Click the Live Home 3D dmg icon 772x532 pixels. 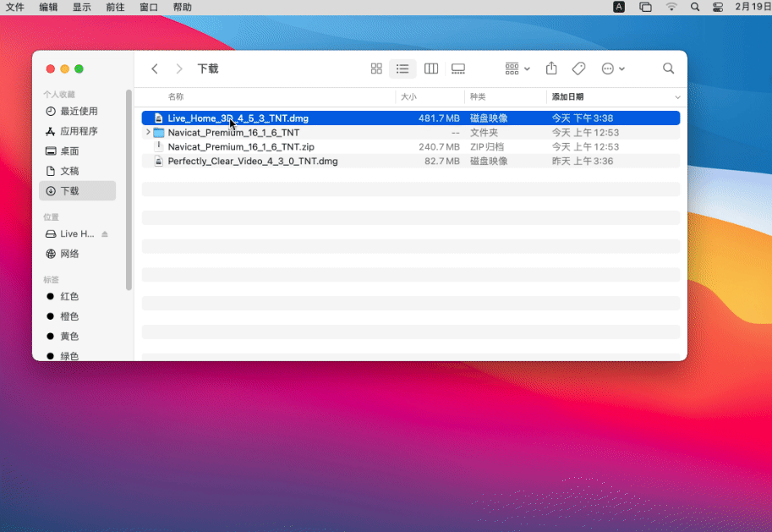pos(158,118)
